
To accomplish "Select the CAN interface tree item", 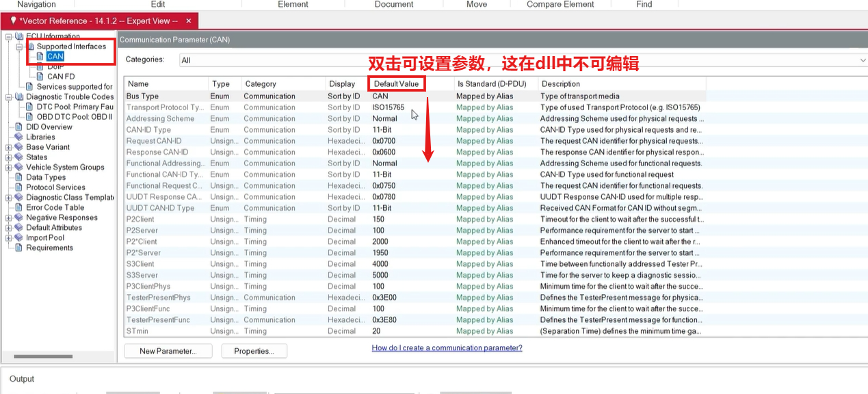I will [55, 57].
